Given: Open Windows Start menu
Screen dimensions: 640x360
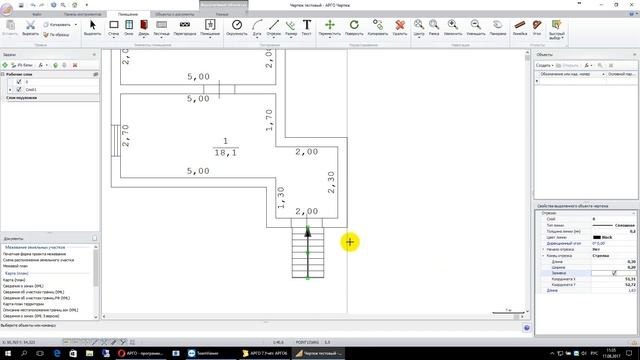Looking at the screenshot, I should [x=8, y=353].
